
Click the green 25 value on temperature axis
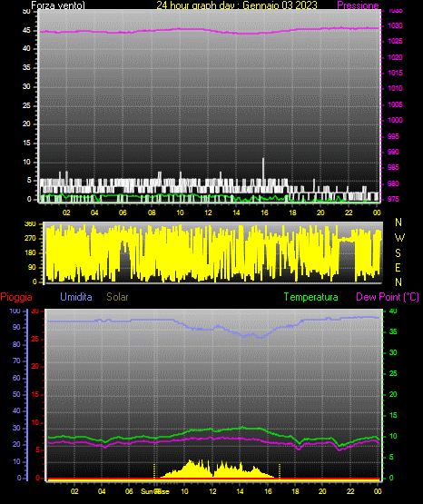(x=393, y=373)
